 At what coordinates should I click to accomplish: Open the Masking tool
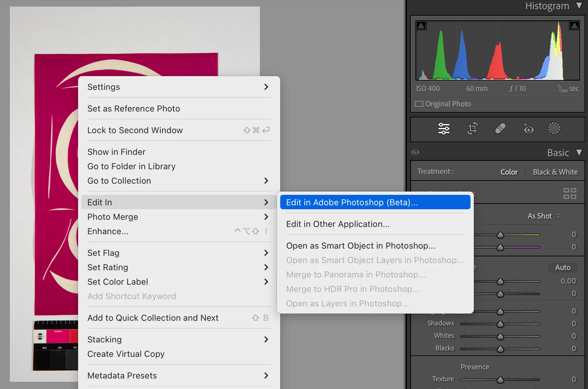(554, 129)
